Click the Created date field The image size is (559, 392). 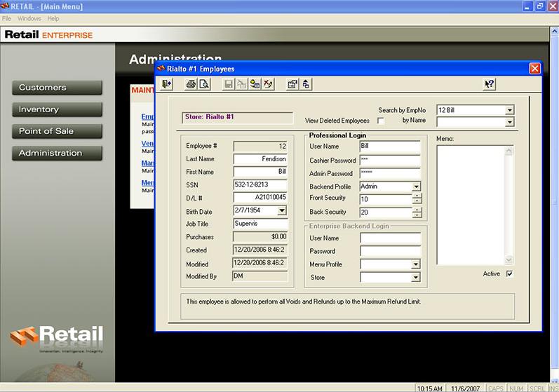point(260,250)
